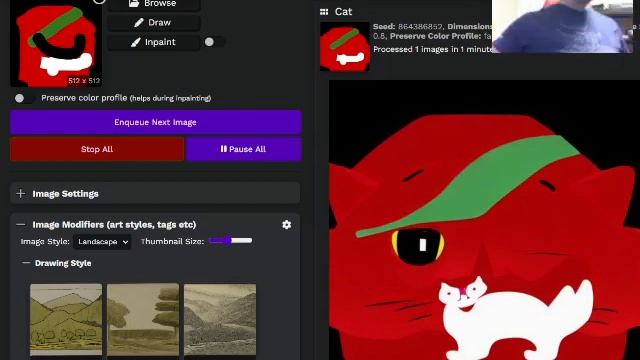Click the pencil icon on Draw

pos(139,23)
